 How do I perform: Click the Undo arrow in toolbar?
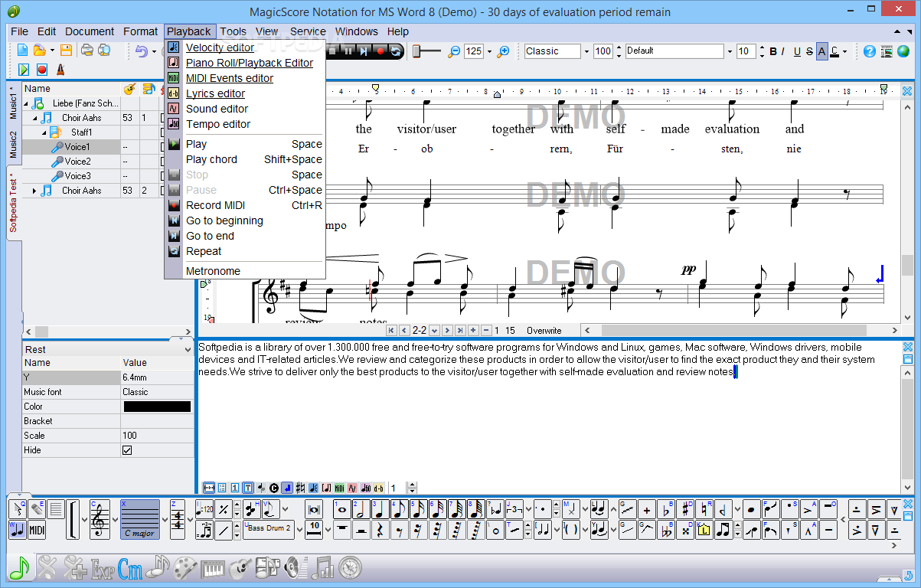pos(142,51)
